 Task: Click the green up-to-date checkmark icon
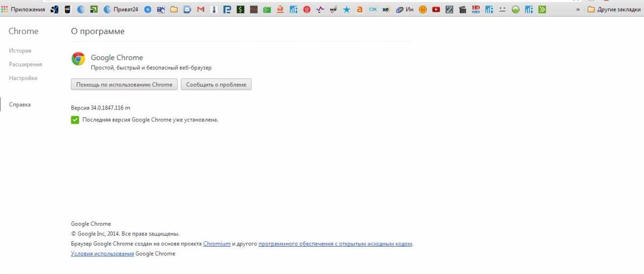(x=75, y=119)
